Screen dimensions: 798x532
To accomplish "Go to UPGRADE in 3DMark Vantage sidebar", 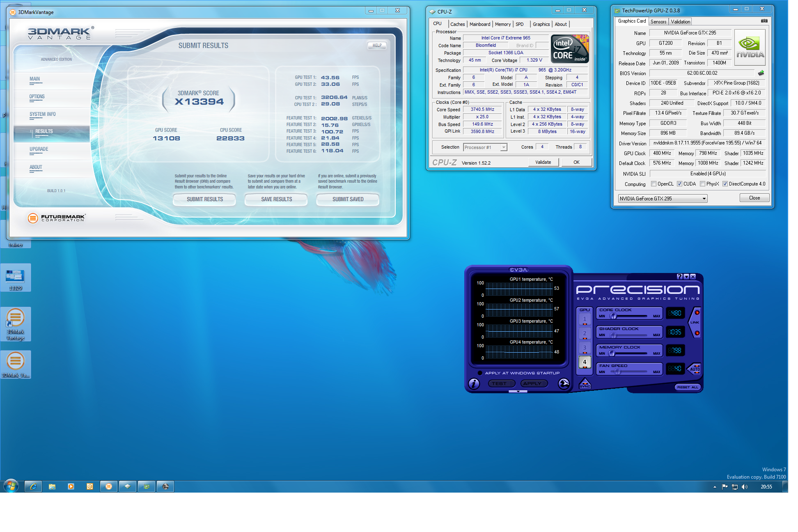I will tap(39, 149).
